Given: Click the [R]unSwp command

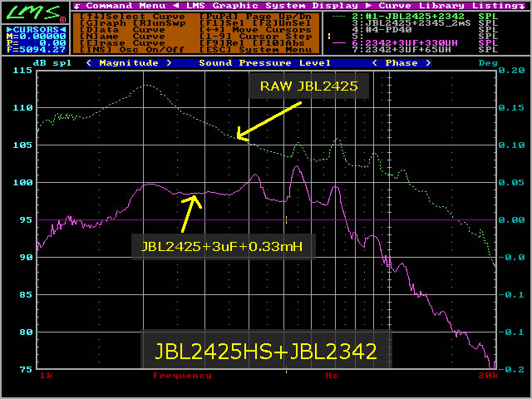Looking at the screenshot, I should 159,23.
